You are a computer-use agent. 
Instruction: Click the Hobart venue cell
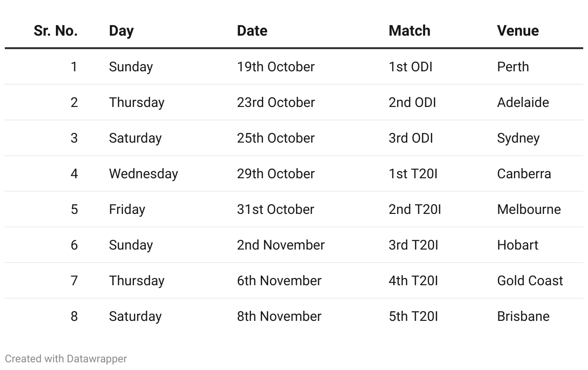518,245
